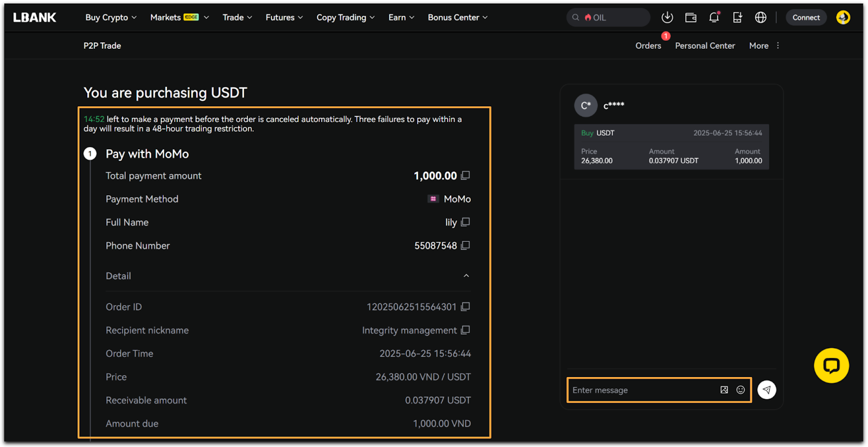This screenshot has width=868, height=447.
Task: Copy the Order ID
Action: 465,307
